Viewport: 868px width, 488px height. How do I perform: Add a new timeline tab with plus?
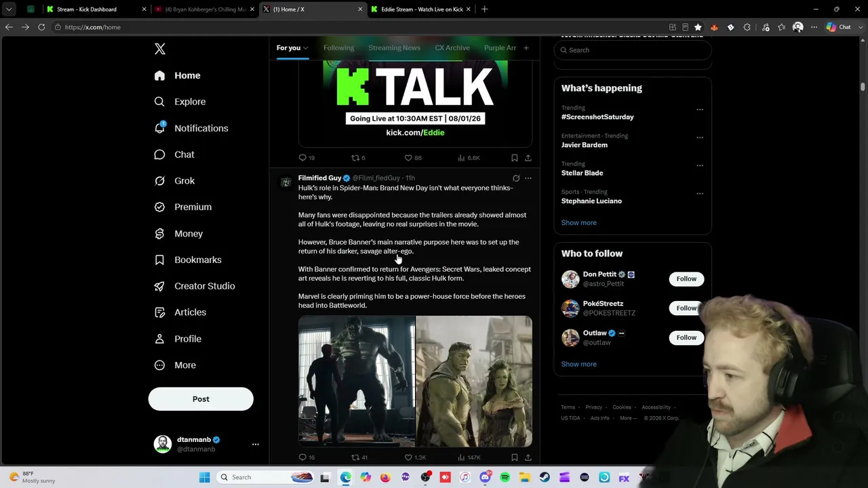tap(526, 48)
